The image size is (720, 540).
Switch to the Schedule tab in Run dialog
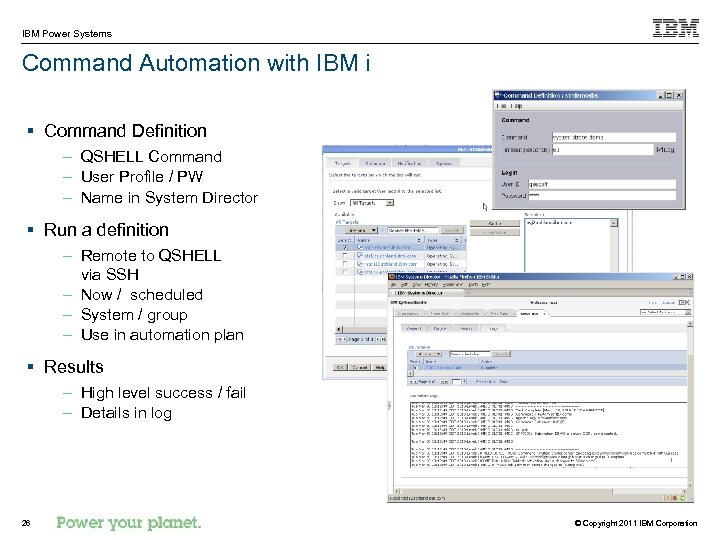click(x=375, y=163)
